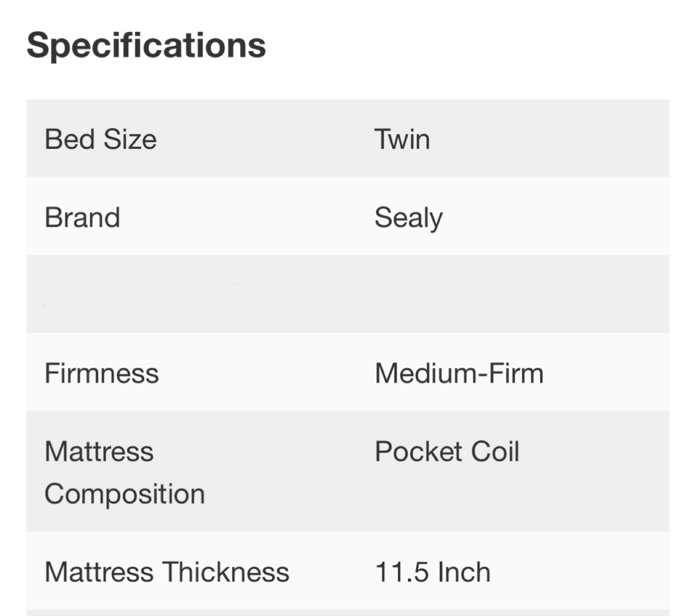Click the word Size in Bed Size
The height and width of the screenshot is (616, 696).
click(x=130, y=139)
